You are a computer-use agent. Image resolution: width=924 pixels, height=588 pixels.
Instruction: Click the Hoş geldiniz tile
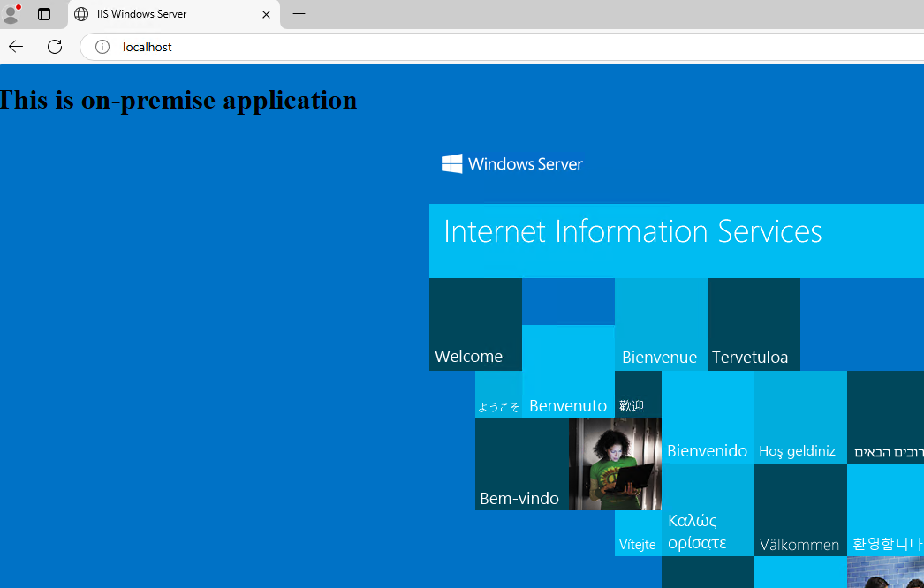800,417
